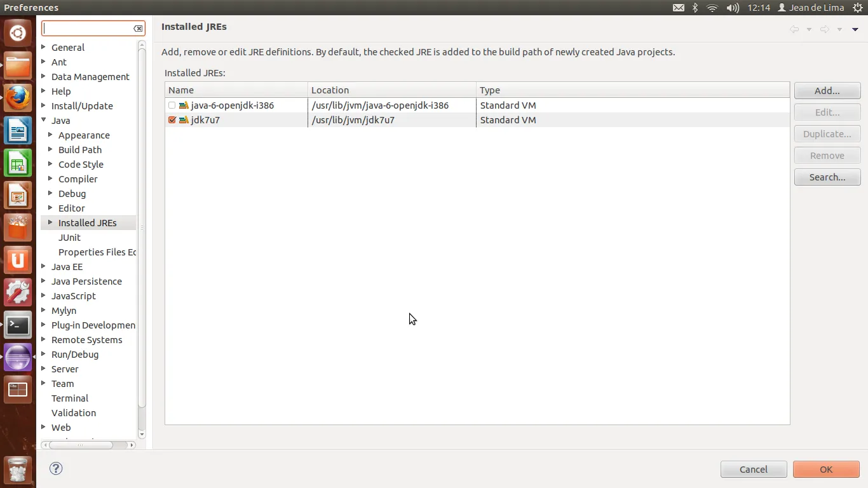
Task: Sort JREs by the Type column
Action: [633, 90]
